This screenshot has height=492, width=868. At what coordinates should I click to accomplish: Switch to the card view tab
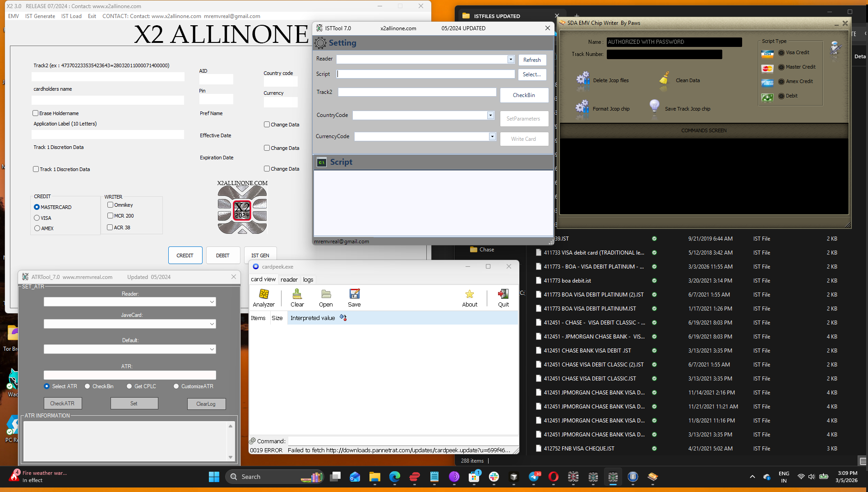point(263,279)
